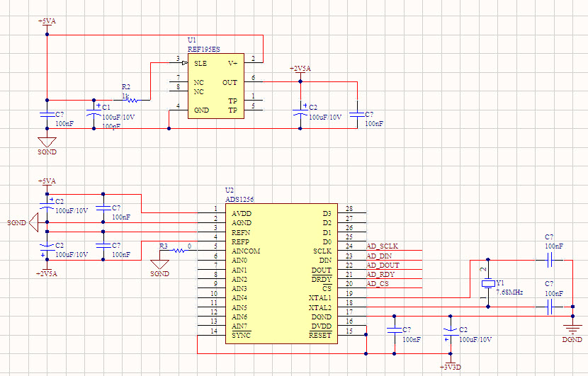Click the R3 zero-ohm resistor symbol

click(179, 251)
